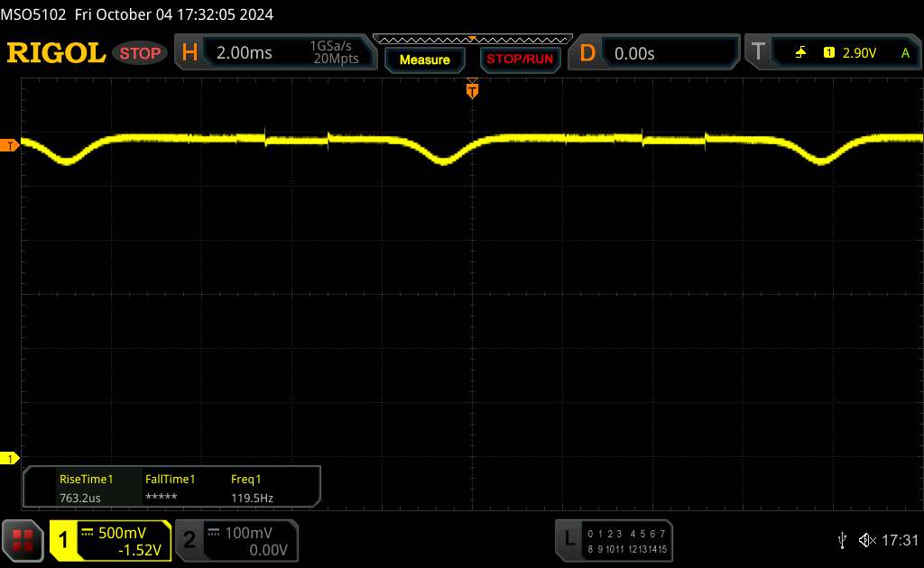
Task: Click trigger mode A indicator
Action: pos(905,53)
